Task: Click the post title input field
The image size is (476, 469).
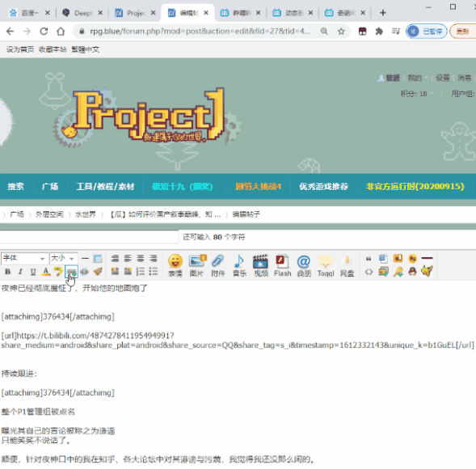Action: point(89,237)
